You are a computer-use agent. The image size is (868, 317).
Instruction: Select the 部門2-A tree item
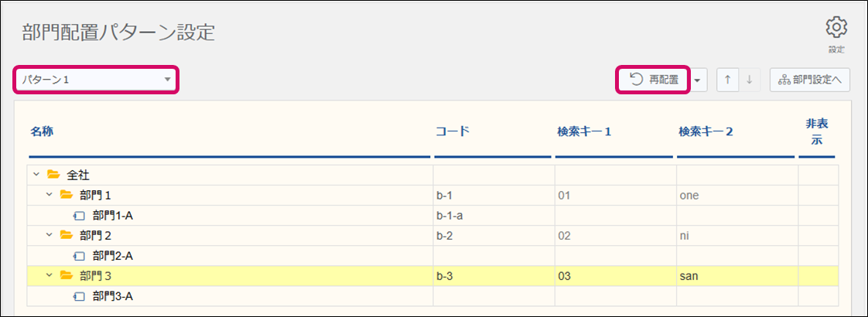coord(114,255)
